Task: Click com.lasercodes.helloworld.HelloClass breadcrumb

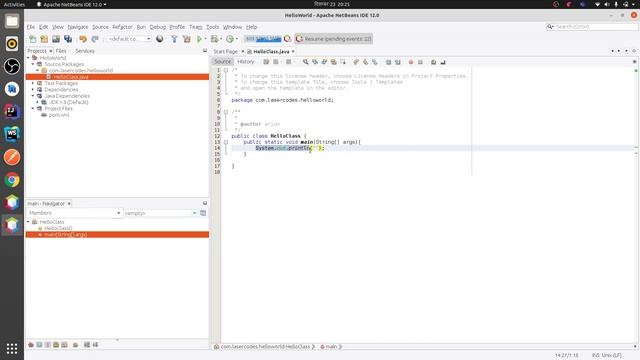Action: (x=265, y=347)
